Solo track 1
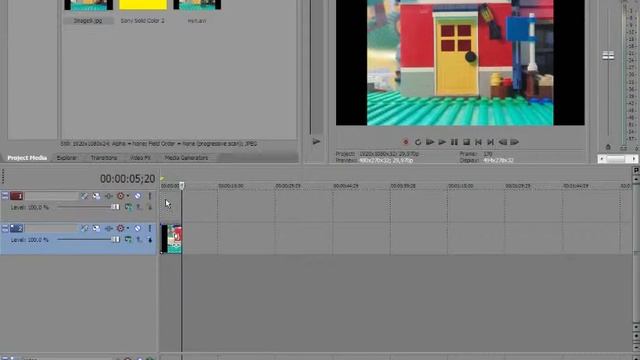Image resolution: width=640 pixels, height=360 pixels. point(150,196)
